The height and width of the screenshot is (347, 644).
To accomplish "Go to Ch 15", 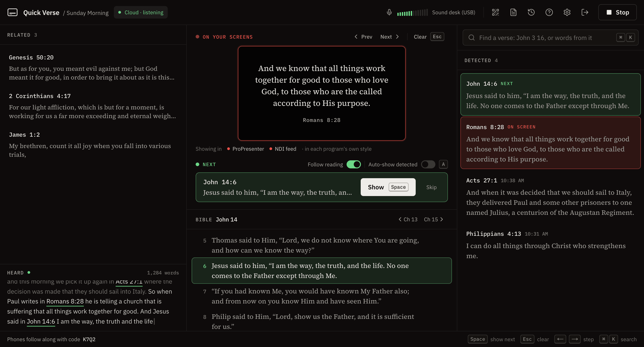I will click(x=434, y=219).
